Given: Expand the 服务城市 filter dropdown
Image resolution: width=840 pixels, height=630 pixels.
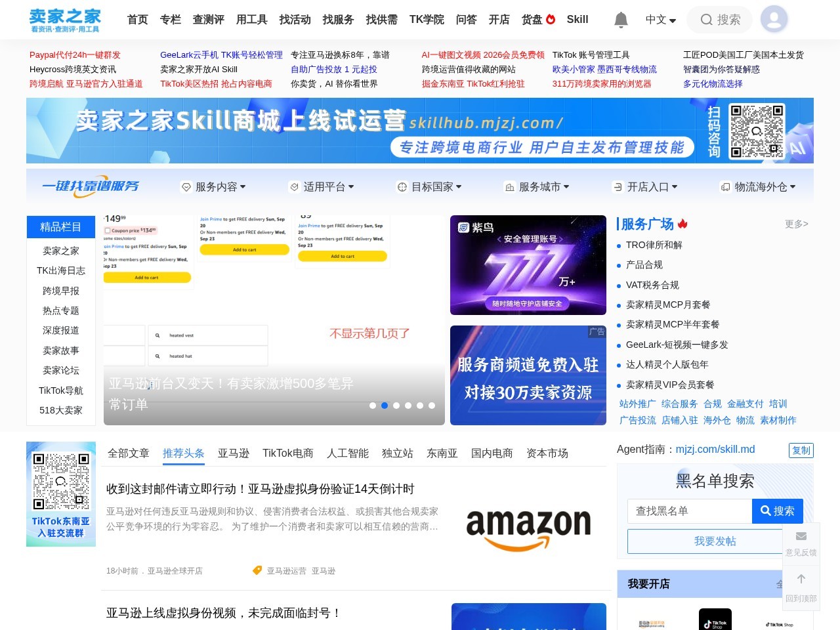Looking at the screenshot, I should tap(537, 187).
